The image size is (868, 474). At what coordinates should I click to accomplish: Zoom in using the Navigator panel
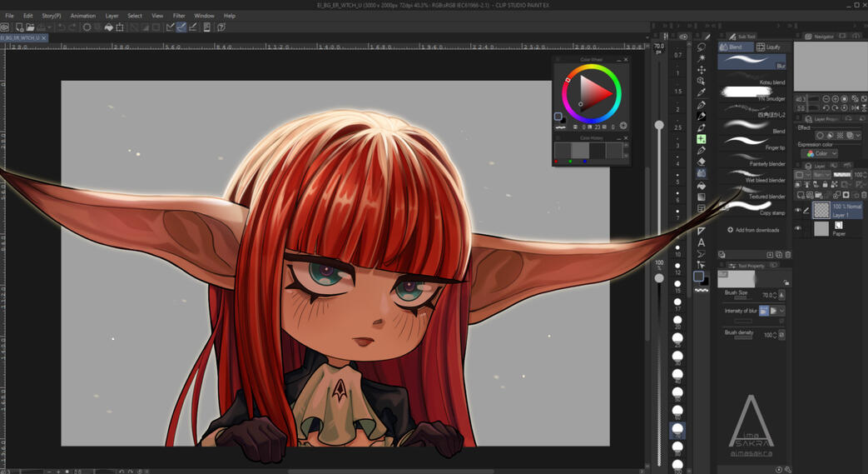coord(836,98)
